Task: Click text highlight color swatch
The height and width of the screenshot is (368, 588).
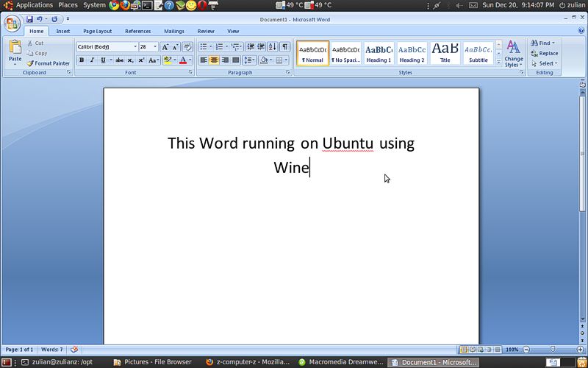Action: (168, 60)
